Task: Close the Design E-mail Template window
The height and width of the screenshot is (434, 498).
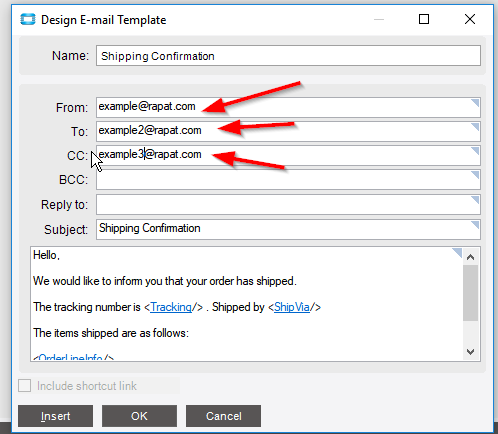Action: click(x=470, y=19)
